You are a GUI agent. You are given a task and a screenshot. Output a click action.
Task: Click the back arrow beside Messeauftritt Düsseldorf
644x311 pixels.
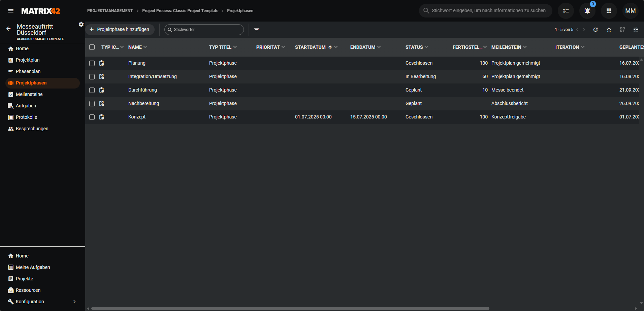pyautogui.click(x=8, y=29)
